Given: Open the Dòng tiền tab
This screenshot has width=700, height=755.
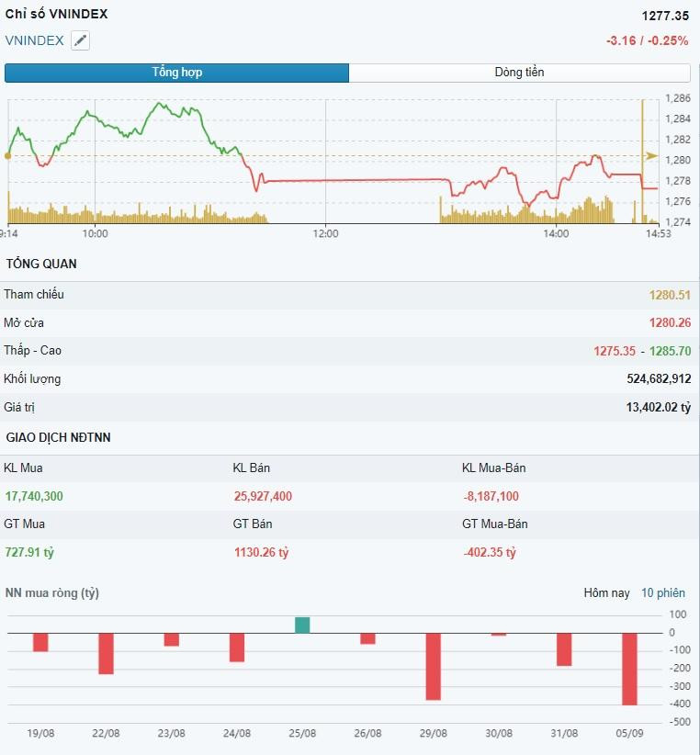Looking at the screenshot, I should tap(519, 73).
